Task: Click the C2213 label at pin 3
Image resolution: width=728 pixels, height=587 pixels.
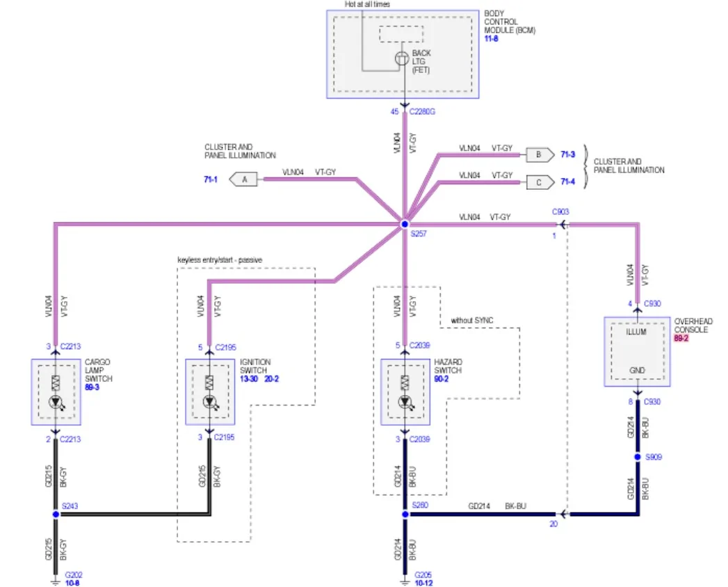Action: [70, 346]
